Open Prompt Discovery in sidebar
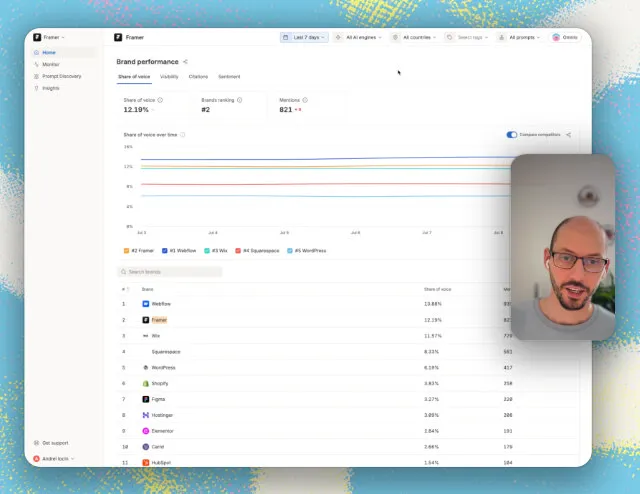Viewport: 640px width, 494px height. 62,76
